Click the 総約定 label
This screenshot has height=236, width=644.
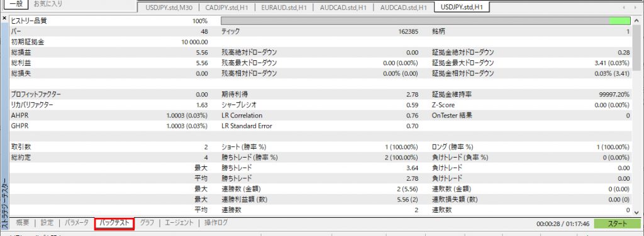point(21,158)
